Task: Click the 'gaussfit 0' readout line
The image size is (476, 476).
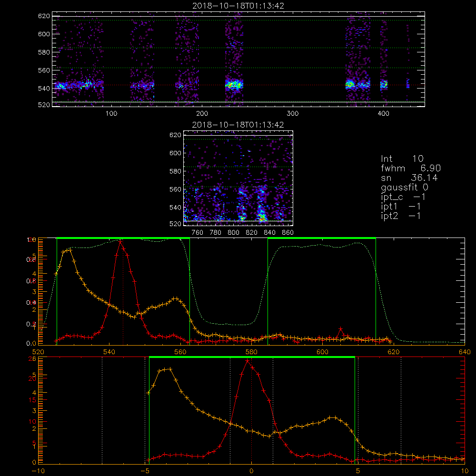Action: click(x=404, y=187)
